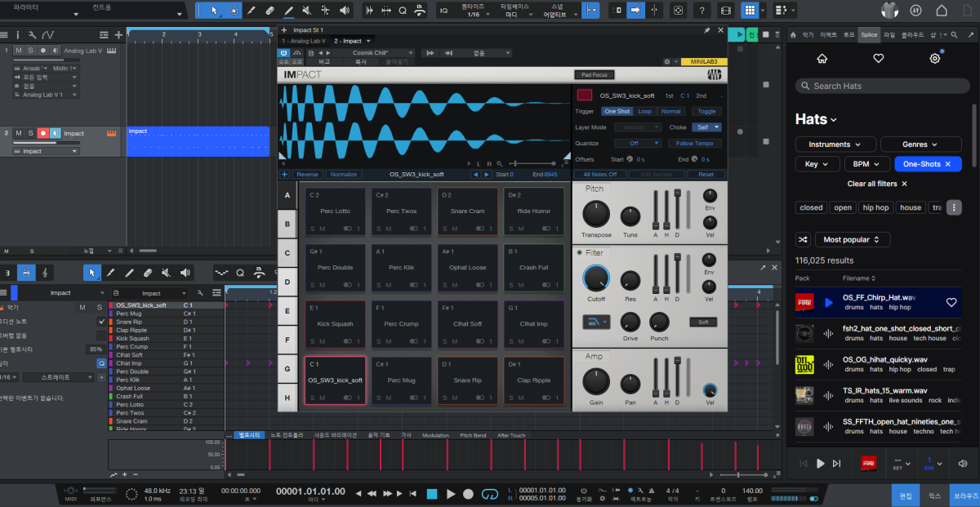980x507 pixels.
Task: Expand the Hats category dropdown
Action: tap(817, 119)
